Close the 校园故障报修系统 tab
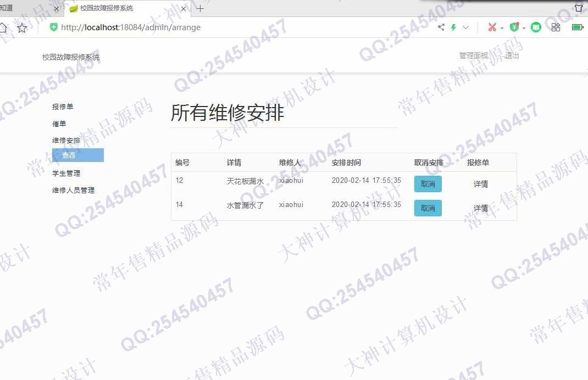 tap(184, 9)
